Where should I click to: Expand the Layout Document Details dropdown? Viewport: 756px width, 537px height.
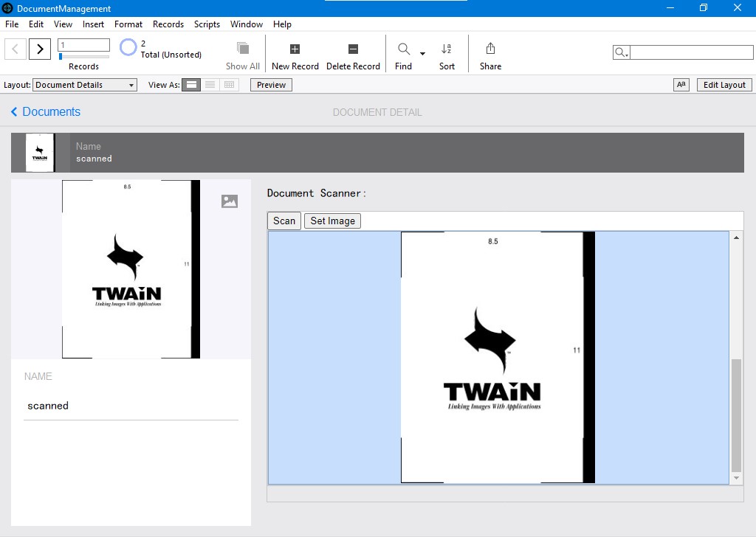point(131,86)
